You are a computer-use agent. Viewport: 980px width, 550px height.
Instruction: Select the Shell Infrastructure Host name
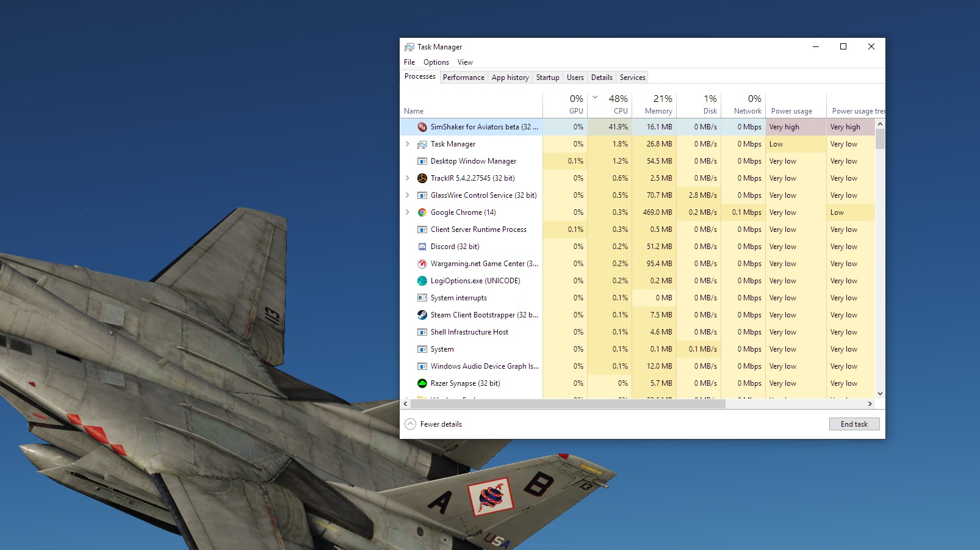[x=469, y=332]
